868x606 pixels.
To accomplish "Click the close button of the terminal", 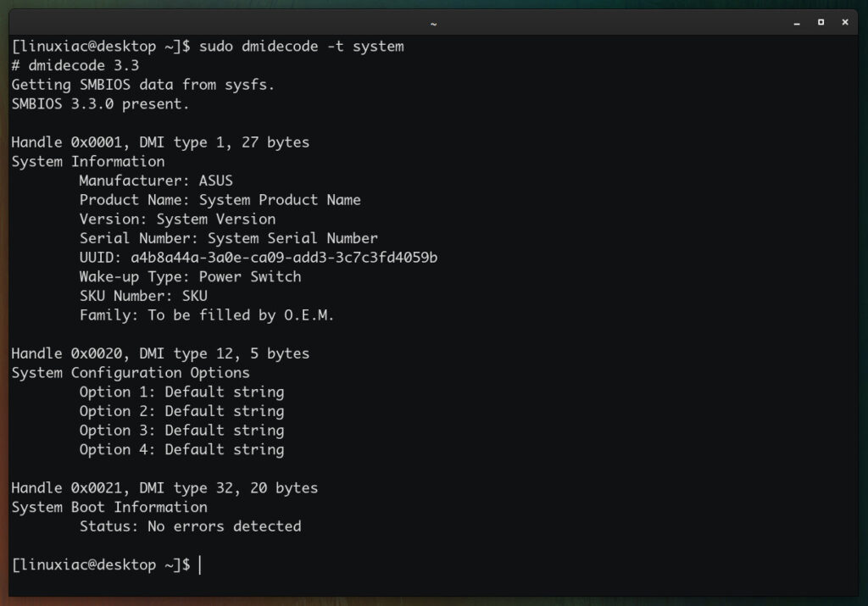I will click(x=844, y=24).
